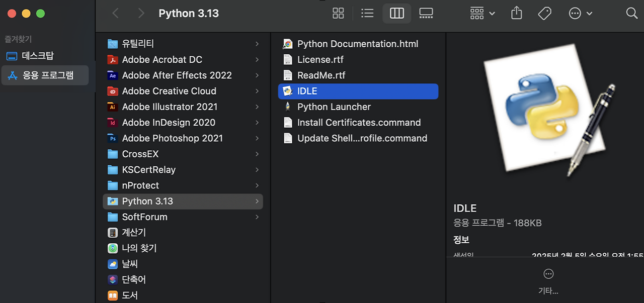644x303 pixels.
Task: Select the Python Launcher rocket icon
Action: pos(288,107)
